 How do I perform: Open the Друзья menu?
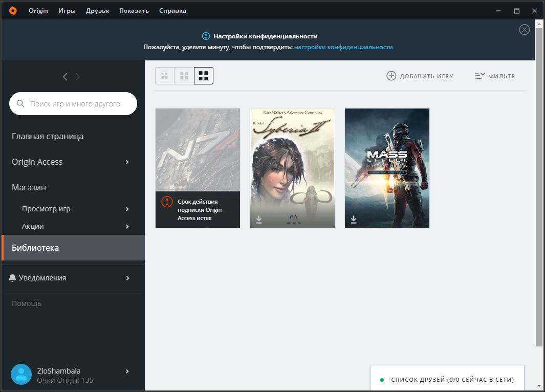click(97, 11)
